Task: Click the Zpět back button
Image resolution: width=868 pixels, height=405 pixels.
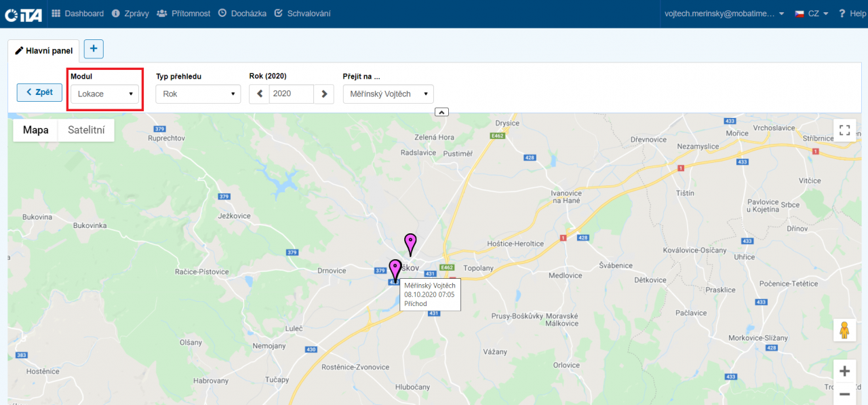Action: tap(39, 92)
